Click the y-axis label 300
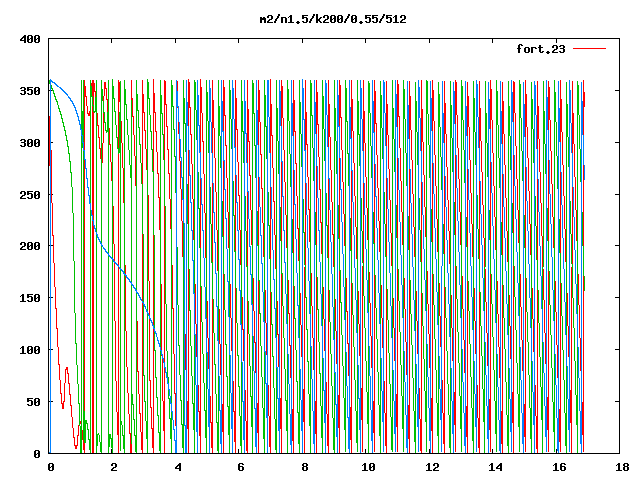640x480 pixels. tap(30, 143)
